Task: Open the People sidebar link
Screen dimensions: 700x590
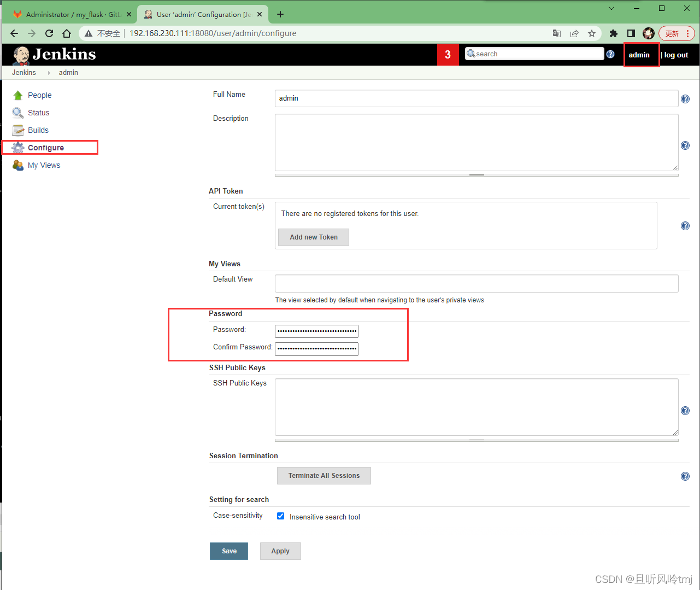Action: tap(40, 95)
